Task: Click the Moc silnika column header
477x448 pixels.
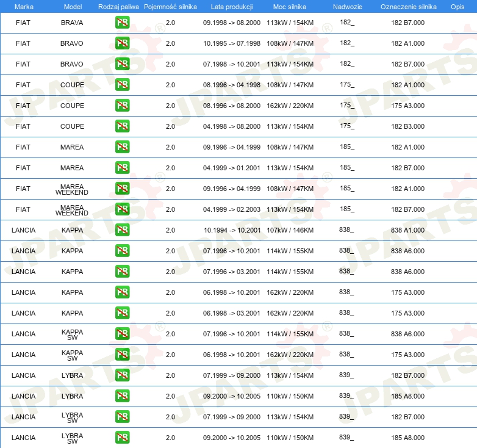Action: point(290,7)
